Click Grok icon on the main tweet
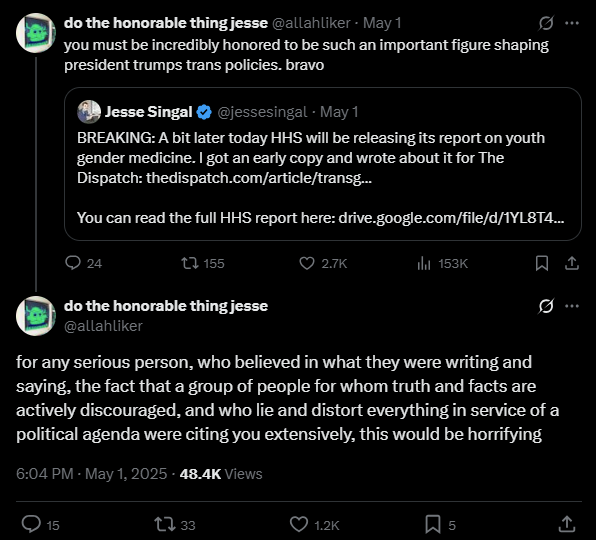The image size is (596, 540). click(546, 306)
